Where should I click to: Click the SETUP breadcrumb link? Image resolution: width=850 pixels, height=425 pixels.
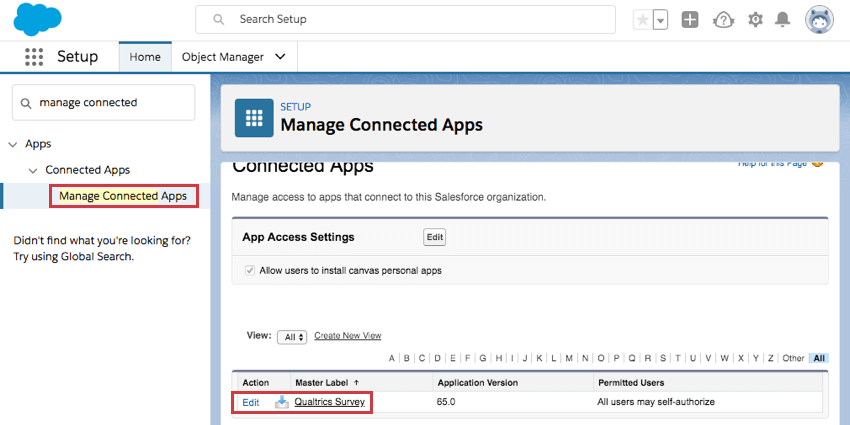coord(295,107)
